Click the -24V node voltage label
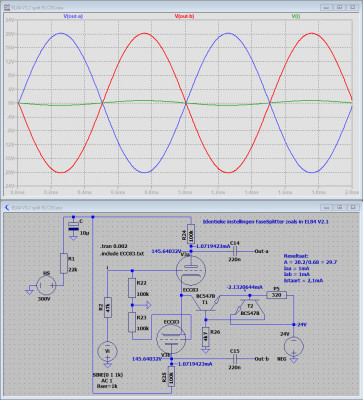 tap(301, 324)
